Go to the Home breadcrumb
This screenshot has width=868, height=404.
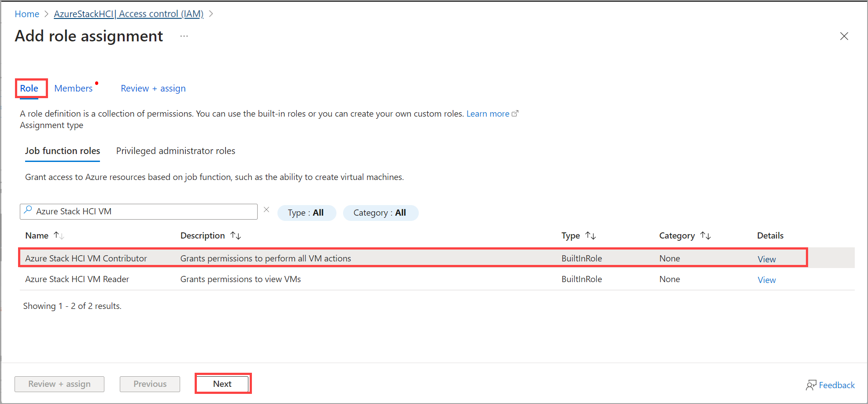27,14
